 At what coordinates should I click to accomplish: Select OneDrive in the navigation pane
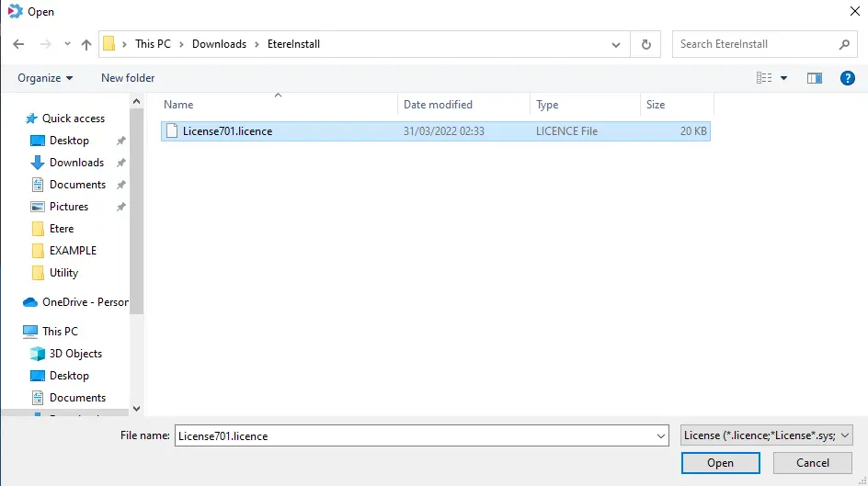[85, 302]
